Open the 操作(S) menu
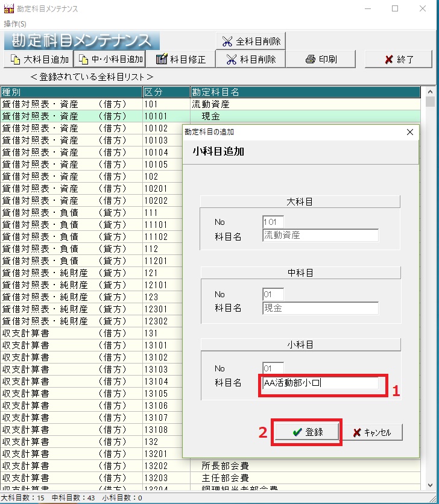 point(15,24)
